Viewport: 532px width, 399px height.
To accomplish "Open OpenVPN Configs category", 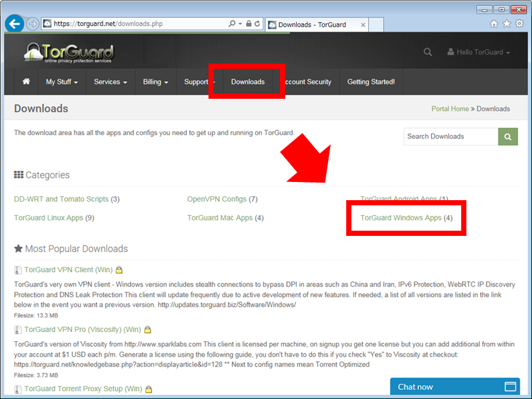I will [x=217, y=199].
